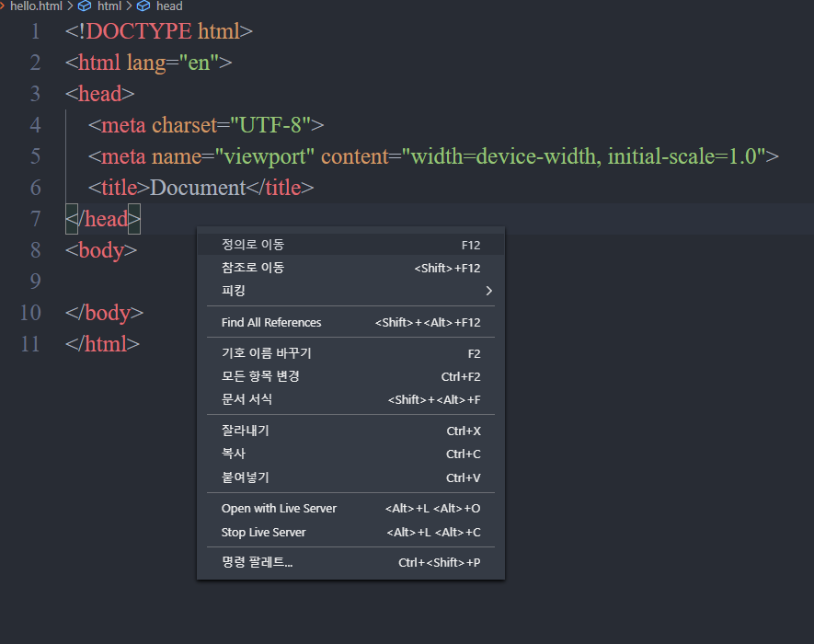This screenshot has height=644, width=814.
Task: Run '문서 서식' format document
Action: (x=350, y=399)
